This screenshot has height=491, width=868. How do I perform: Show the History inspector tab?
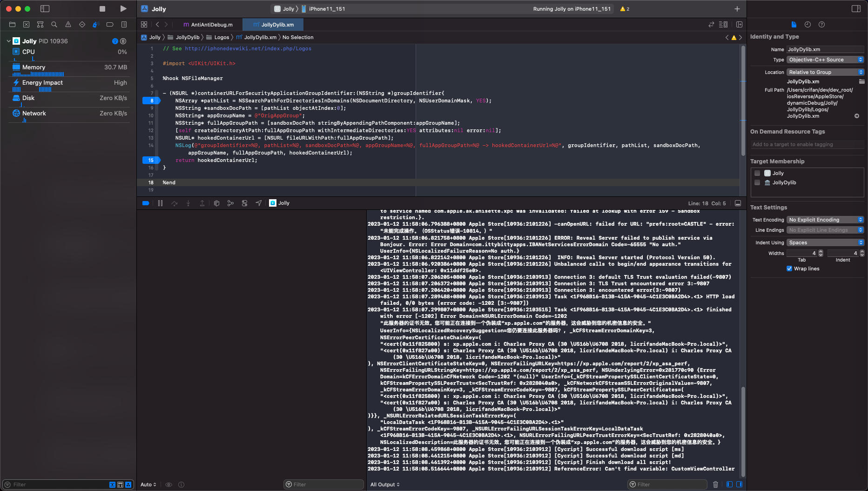click(807, 25)
